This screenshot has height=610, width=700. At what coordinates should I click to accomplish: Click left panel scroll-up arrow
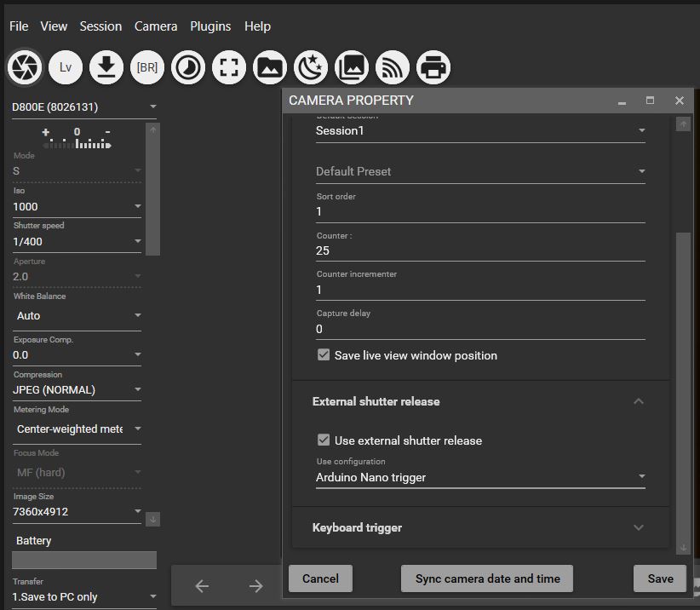point(152,130)
